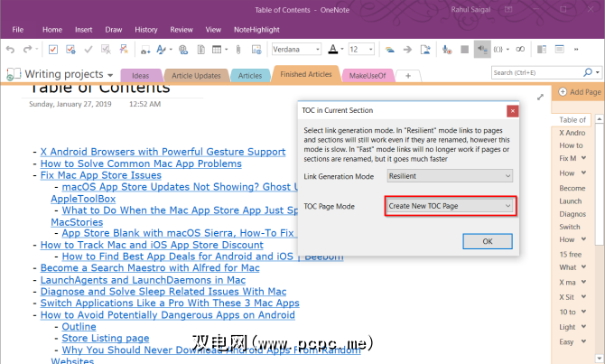Switch to the Article Updates section tab

point(195,76)
